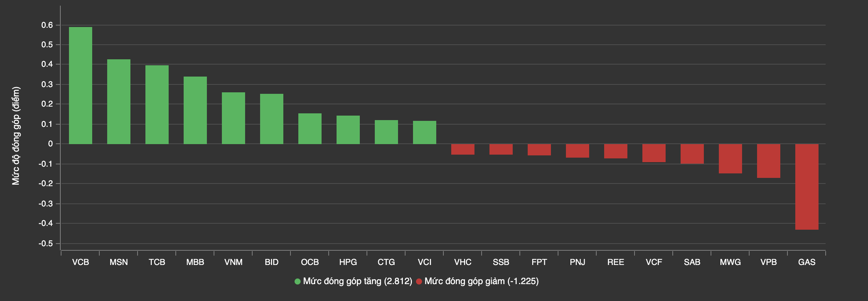Click the TCB bar in the chart
Viewport: 868px width, 301px height.
tap(157, 105)
